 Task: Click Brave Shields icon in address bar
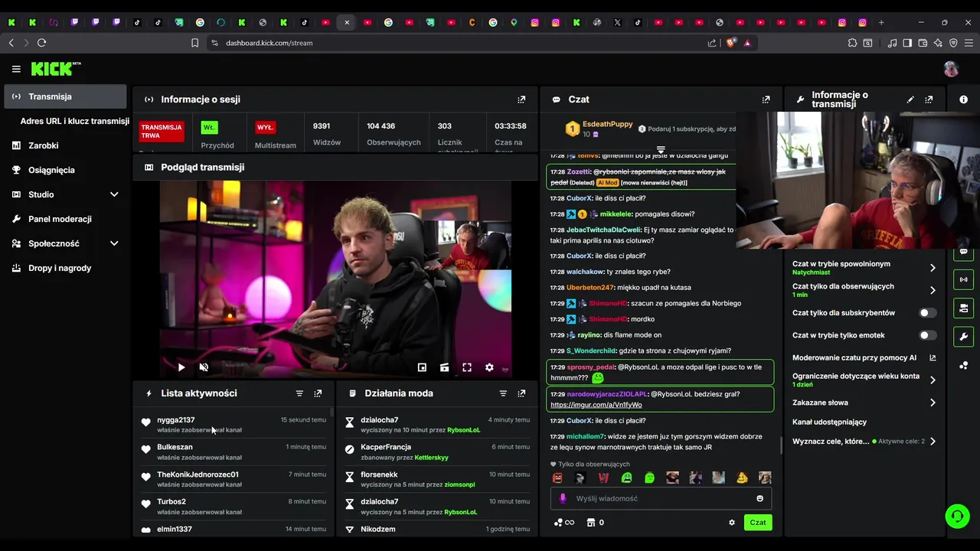tap(730, 43)
